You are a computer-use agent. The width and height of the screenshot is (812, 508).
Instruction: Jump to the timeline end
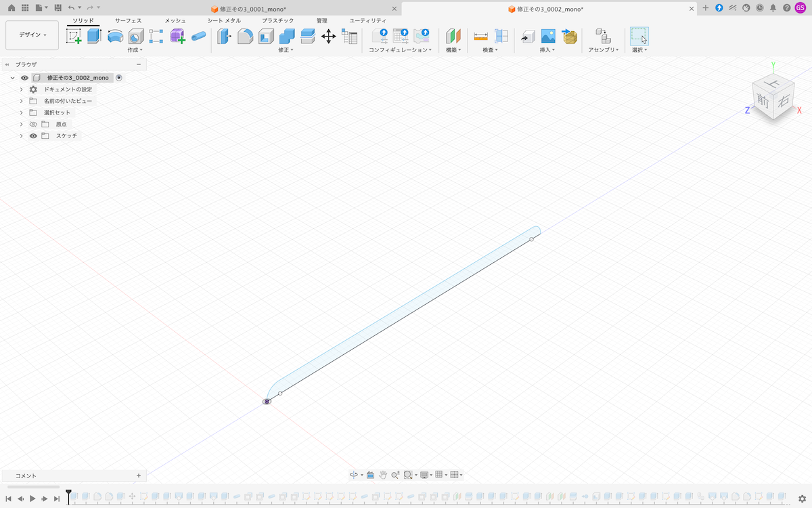tap(57, 499)
